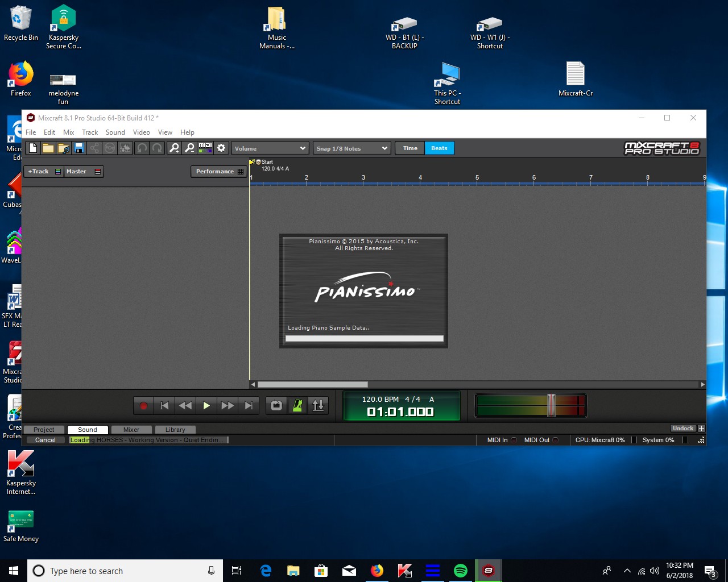728x582 pixels.
Task: Click the undo arrow icon
Action: (x=142, y=148)
